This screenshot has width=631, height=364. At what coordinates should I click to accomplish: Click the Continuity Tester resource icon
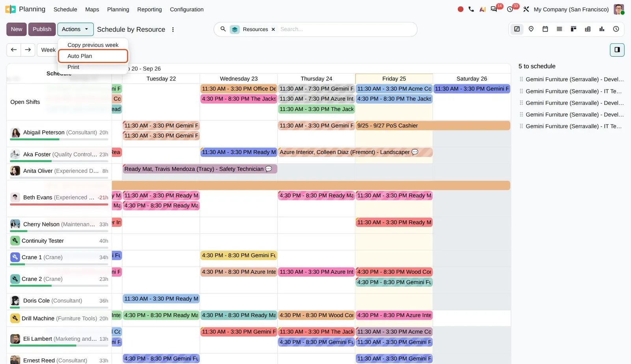click(15, 241)
